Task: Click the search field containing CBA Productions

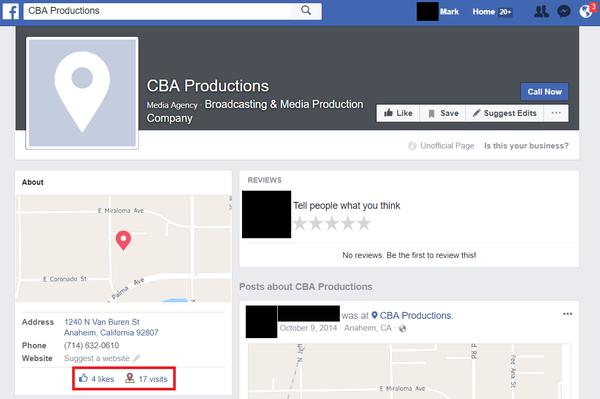Action: (x=158, y=11)
